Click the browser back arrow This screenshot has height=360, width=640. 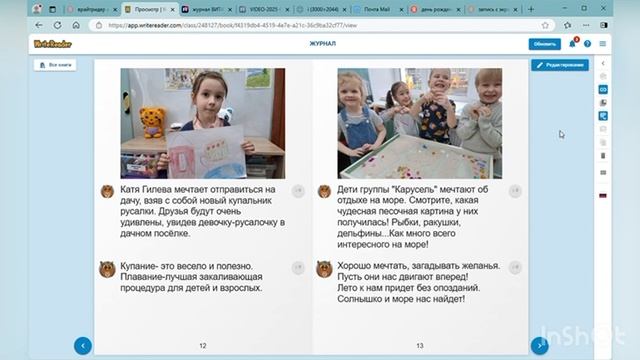[39, 25]
